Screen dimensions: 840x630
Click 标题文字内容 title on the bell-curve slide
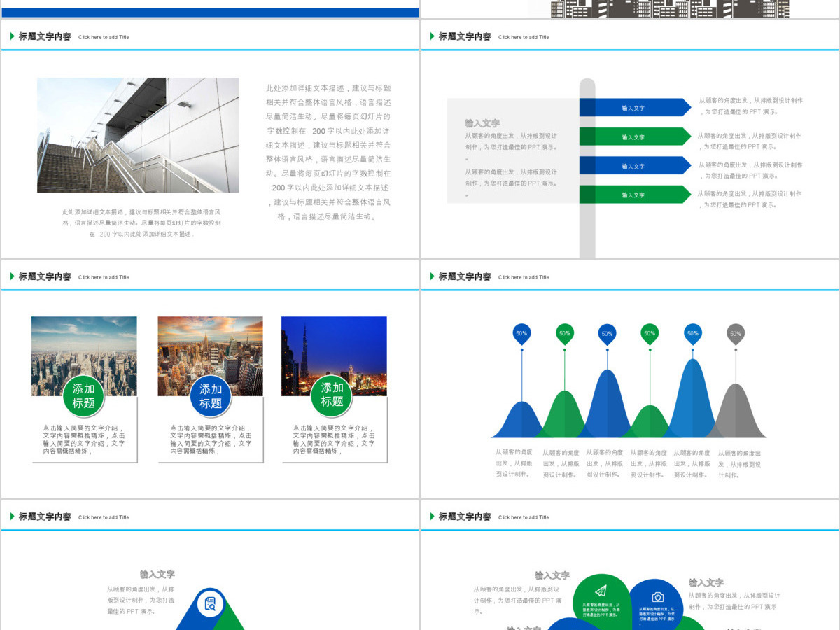[465, 276]
